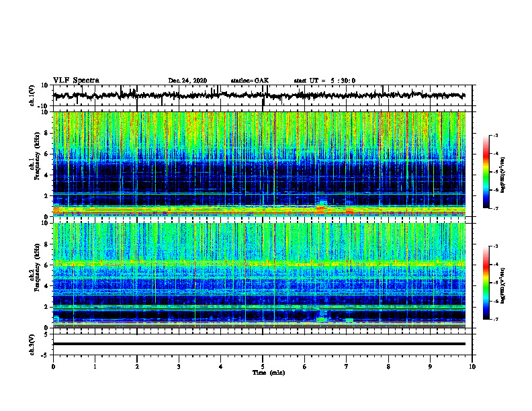Click the "ch.1(V)" axis label

click(x=32, y=95)
